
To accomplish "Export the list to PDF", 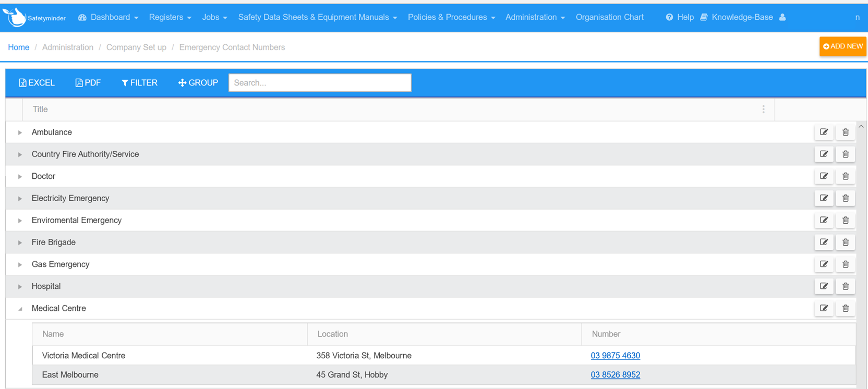I will 88,83.
